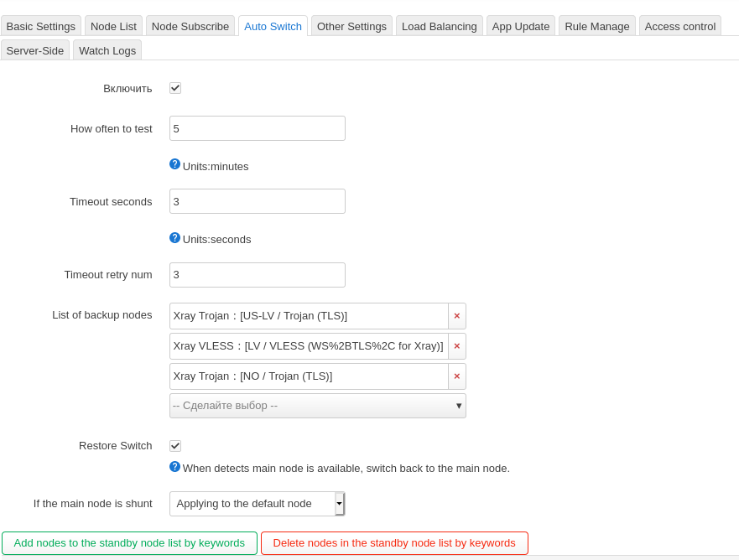
Task: Remove the NO Trojan backup node
Action: click(457, 376)
